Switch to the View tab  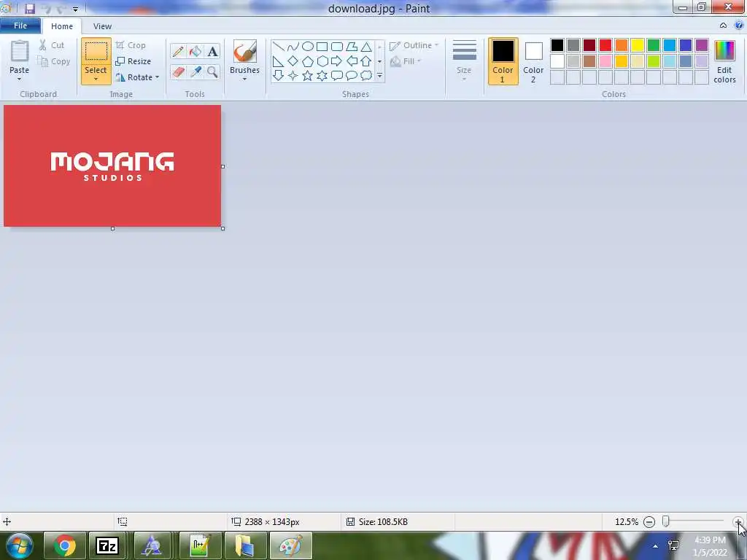pos(102,26)
